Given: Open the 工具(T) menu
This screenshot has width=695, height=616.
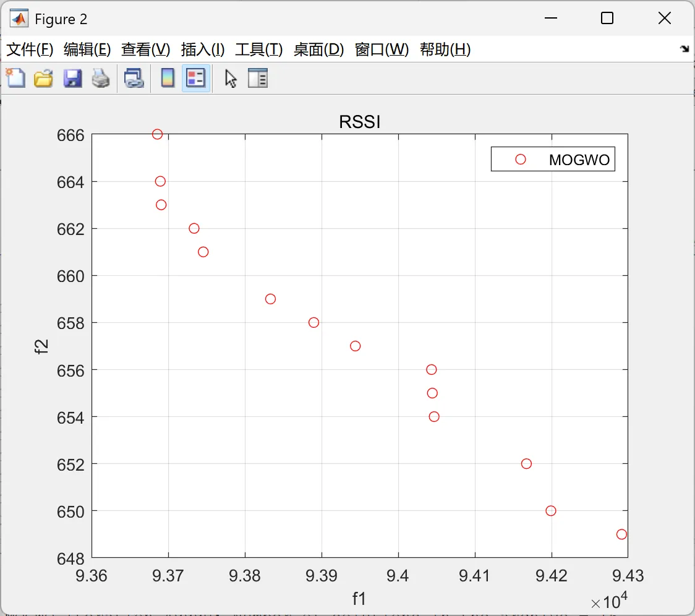Looking at the screenshot, I should click(x=259, y=49).
